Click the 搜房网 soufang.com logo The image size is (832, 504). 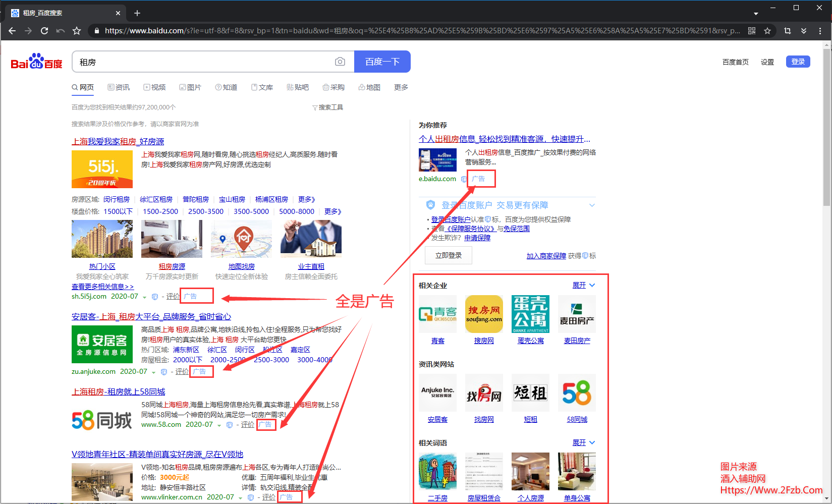pyautogui.click(x=484, y=314)
